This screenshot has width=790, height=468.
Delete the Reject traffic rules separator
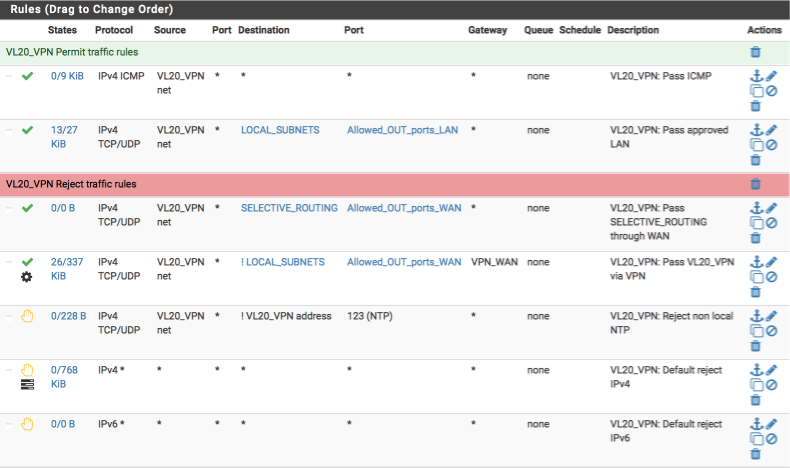(755, 184)
